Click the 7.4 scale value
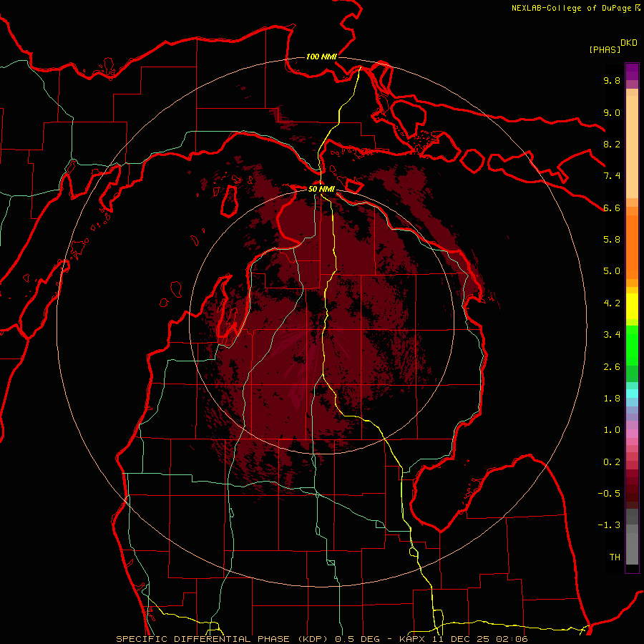Image resolution: width=644 pixels, height=644 pixels. click(x=612, y=176)
